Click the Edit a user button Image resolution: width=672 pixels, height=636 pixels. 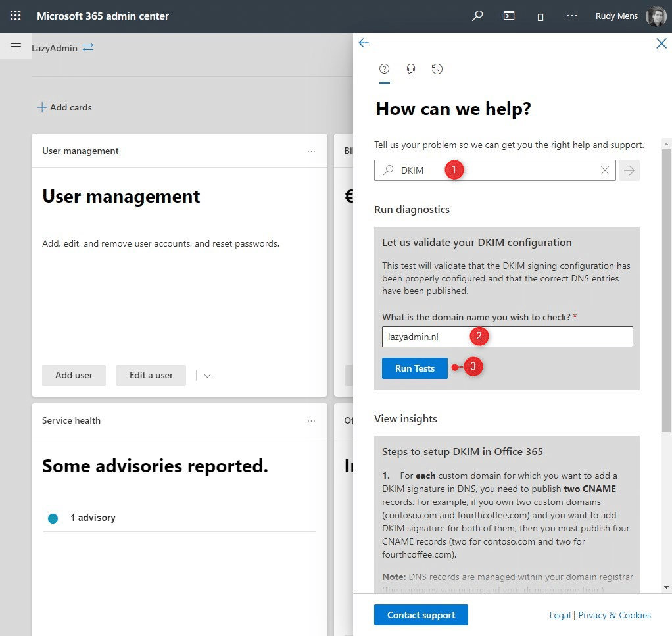(x=151, y=376)
